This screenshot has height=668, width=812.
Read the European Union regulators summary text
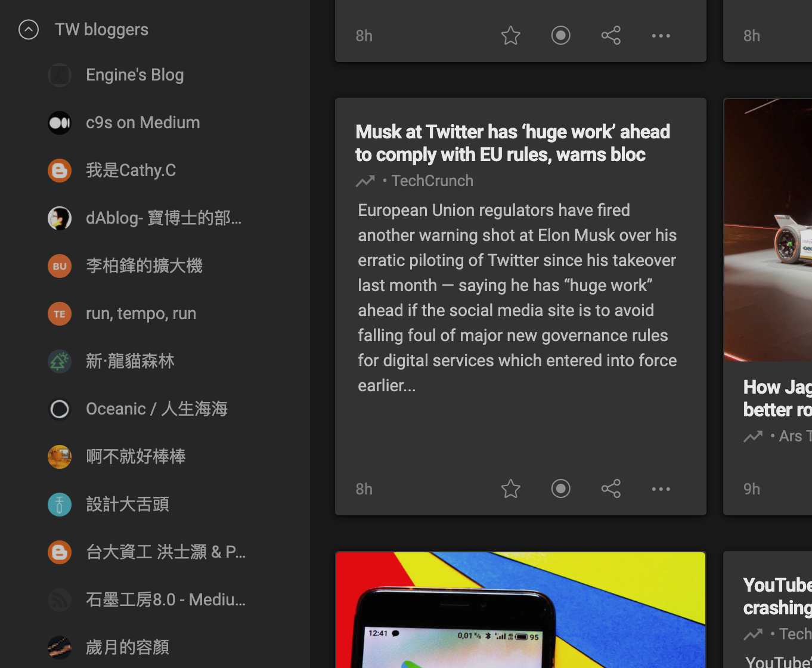click(517, 298)
